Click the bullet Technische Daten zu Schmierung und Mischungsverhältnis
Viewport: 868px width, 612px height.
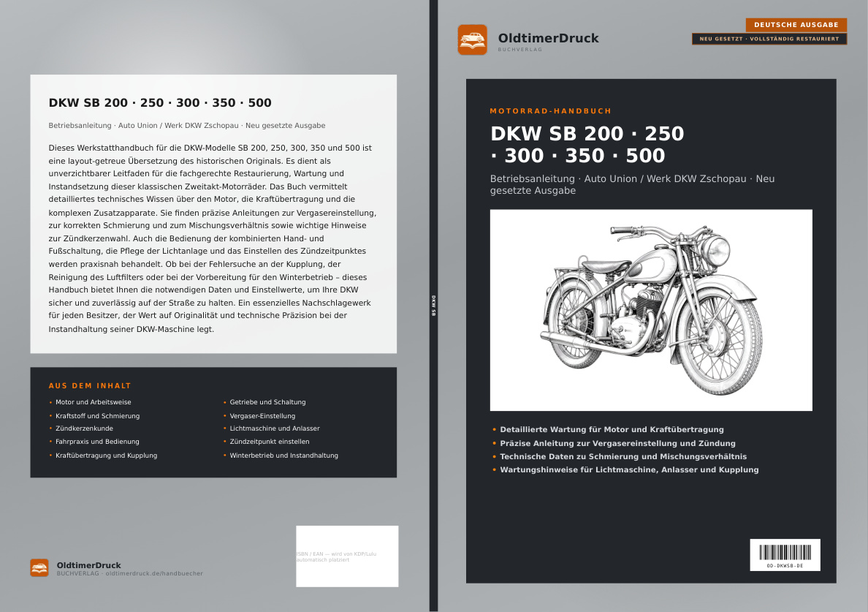coord(623,457)
